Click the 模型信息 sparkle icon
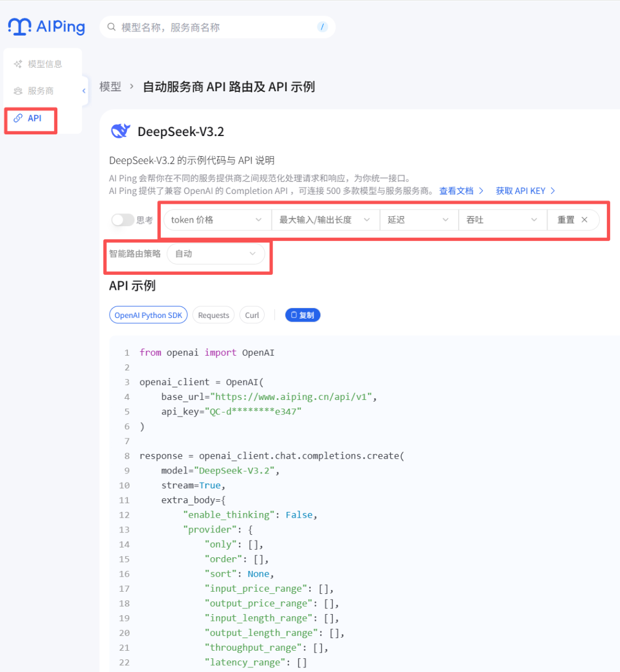 tap(18, 64)
